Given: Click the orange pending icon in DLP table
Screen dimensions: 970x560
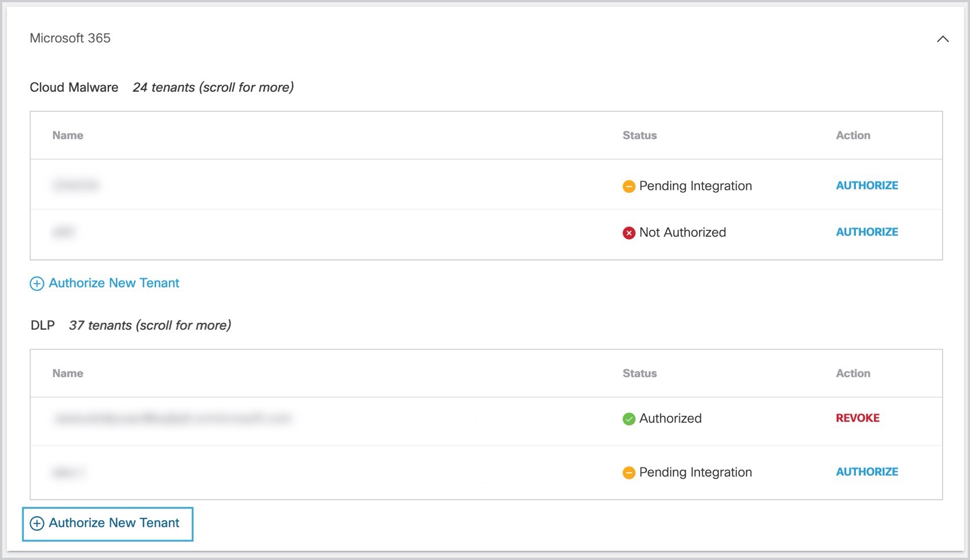Looking at the screenshot, I should (x=629, y=473).
